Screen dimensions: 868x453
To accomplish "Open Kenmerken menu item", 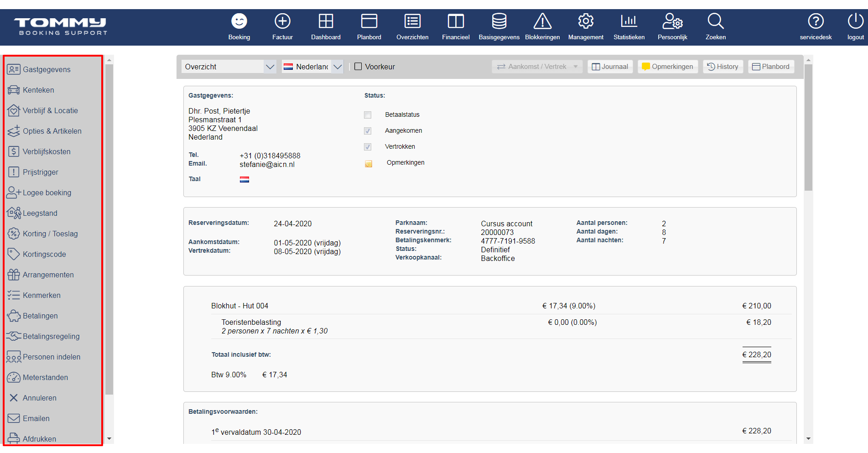I will pos(42,295).
